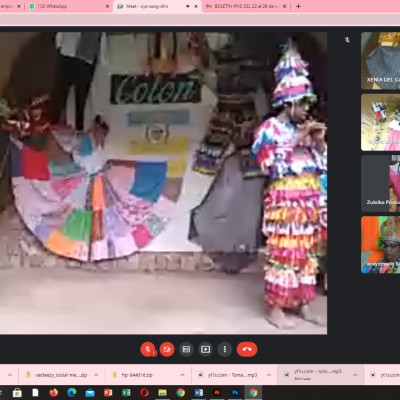Close the Meet tab
The image size is (400, 400).
click(196, 6)
